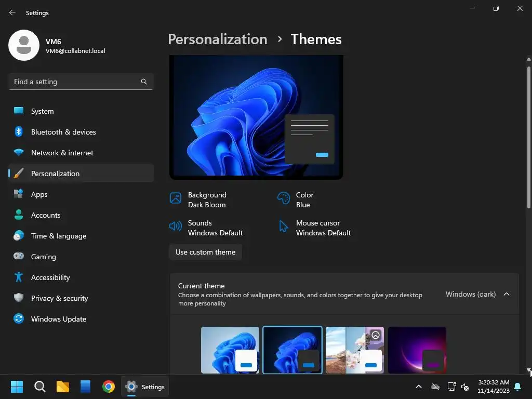Click the Privacy & security shield icon
Viewport: 532px width, 399px height.
[19, 298]
